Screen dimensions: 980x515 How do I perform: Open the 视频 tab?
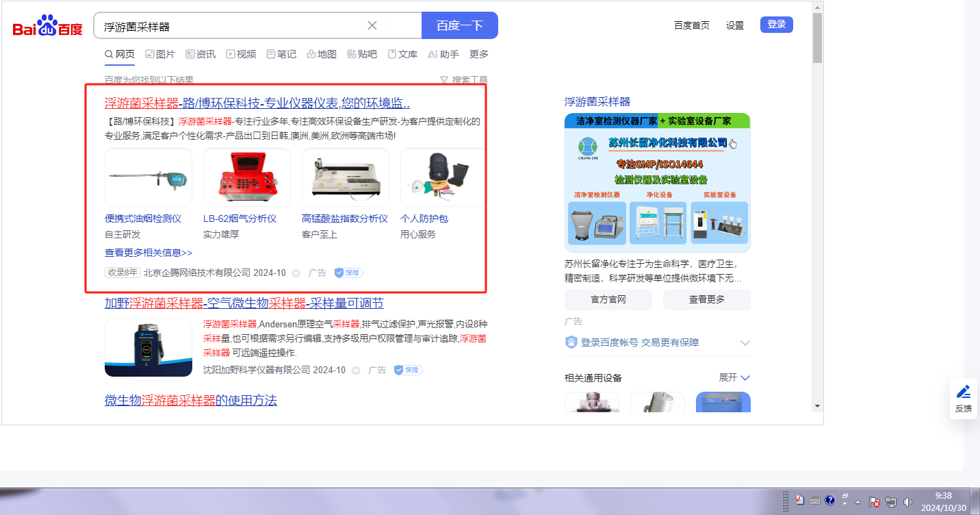[x=241, y=54]
